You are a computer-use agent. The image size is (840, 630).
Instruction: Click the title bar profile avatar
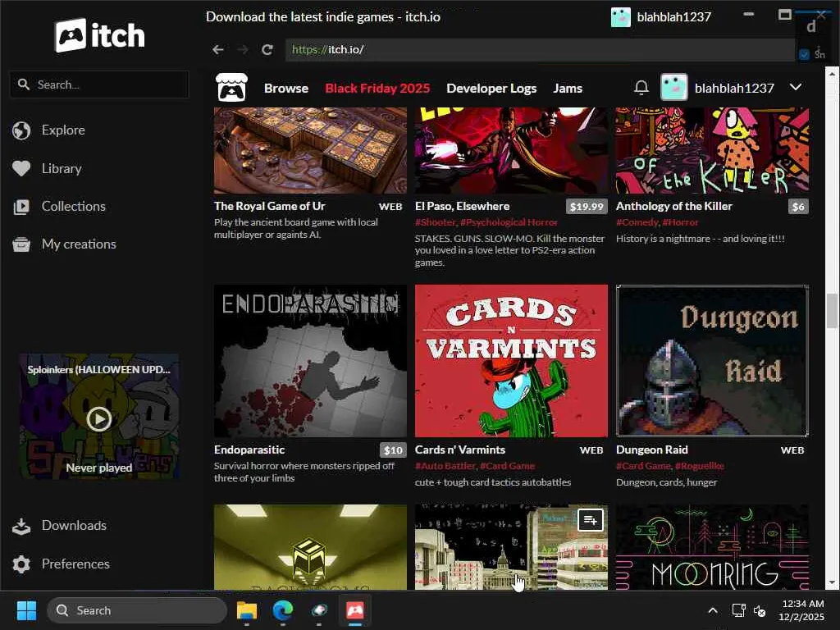pyautogui.click(x=620, y=17)
